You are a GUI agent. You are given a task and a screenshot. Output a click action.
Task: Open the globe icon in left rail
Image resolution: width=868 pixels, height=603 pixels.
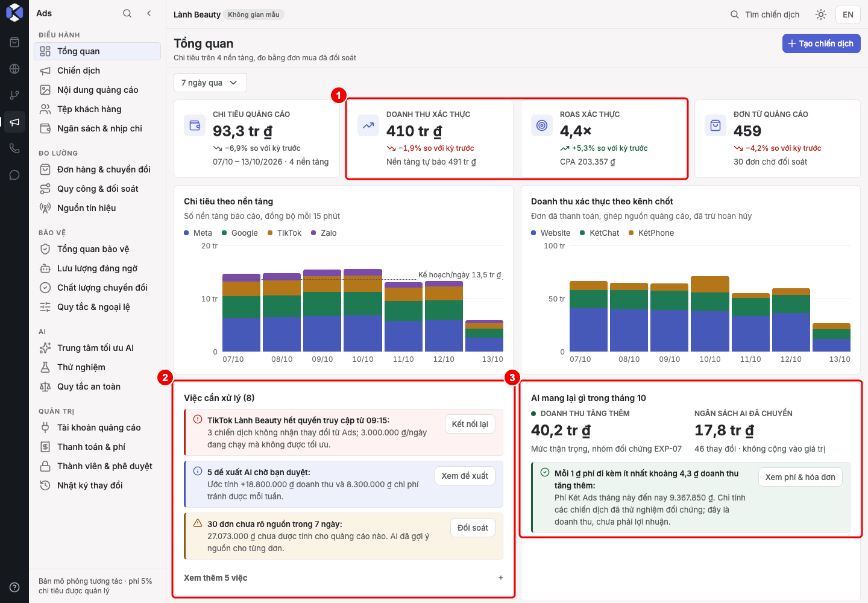(x=14, y=69)
